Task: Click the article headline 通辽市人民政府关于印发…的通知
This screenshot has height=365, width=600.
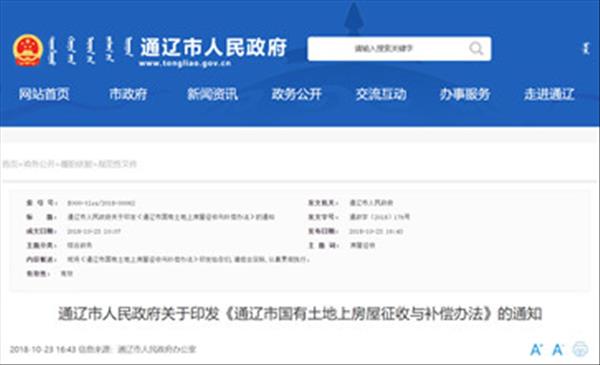Action: [300, 314]
